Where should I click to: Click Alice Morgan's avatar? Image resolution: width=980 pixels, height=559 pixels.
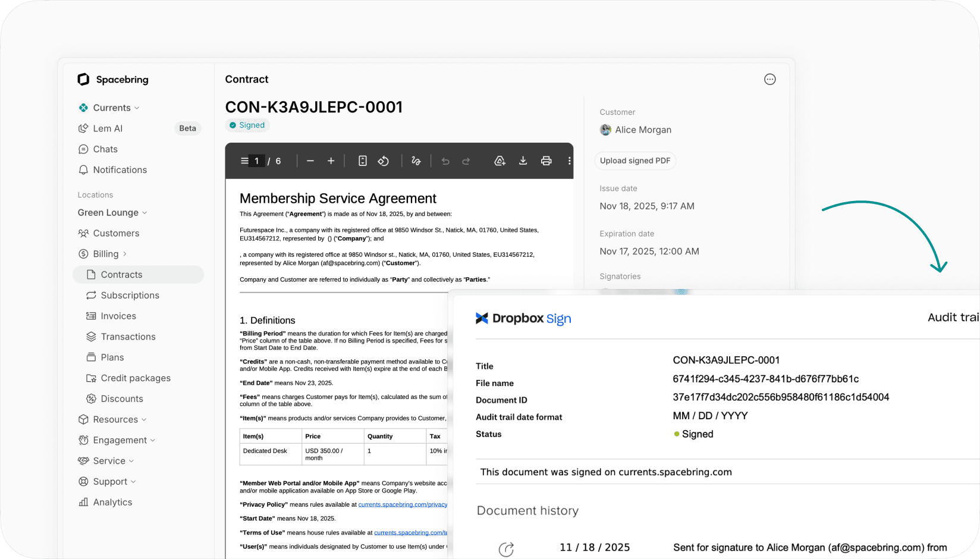pos(605,130)
